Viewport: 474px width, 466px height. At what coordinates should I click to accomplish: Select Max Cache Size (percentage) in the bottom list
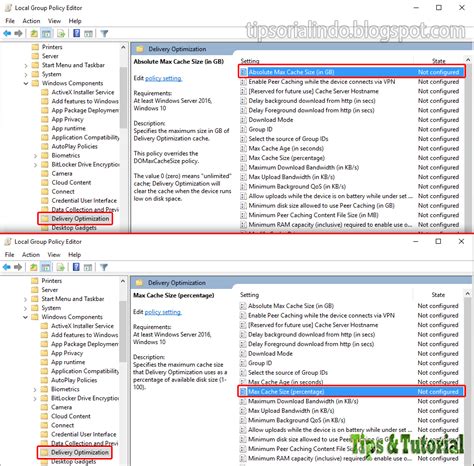pos(351,392)
